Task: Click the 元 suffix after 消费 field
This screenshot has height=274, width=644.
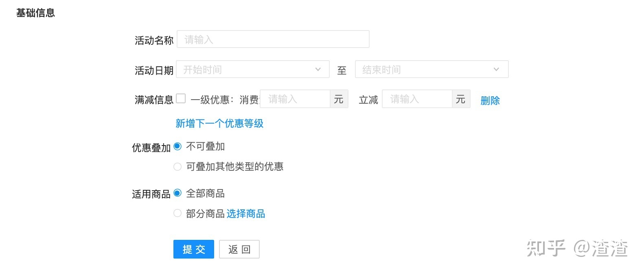Action: pos(339,99)
